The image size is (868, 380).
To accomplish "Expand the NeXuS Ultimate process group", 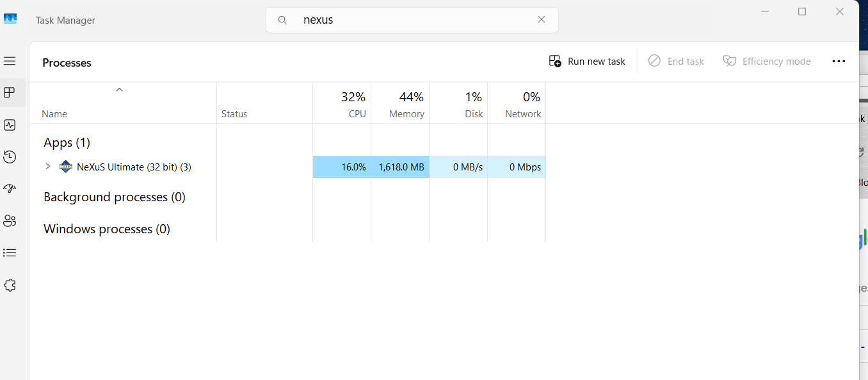I will point(47,167).
